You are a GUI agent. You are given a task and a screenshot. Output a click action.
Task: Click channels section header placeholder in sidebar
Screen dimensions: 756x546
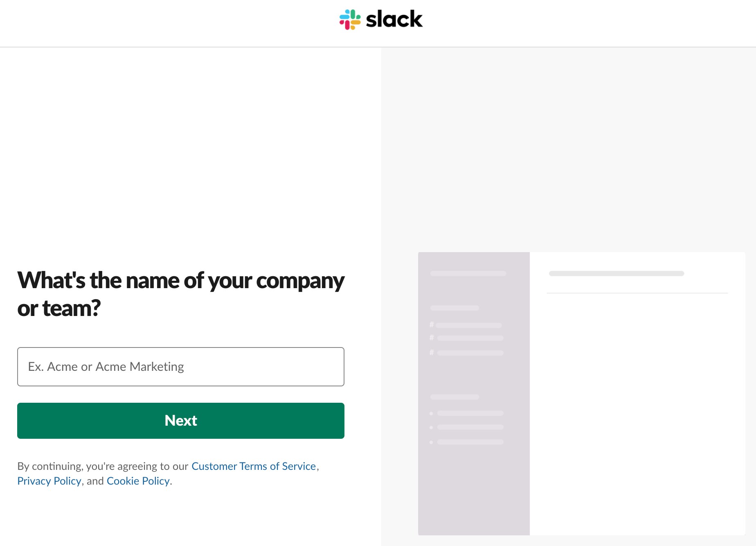[454, 308]
